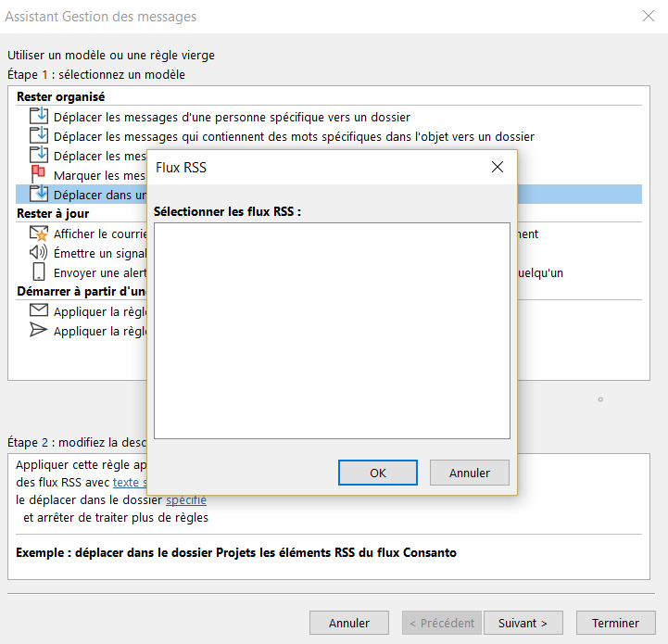The height and width of the screenshot is (644, 668).
Task: Click move-to-folder icon for words-in-subject template
Action: [x=39, y=135]
